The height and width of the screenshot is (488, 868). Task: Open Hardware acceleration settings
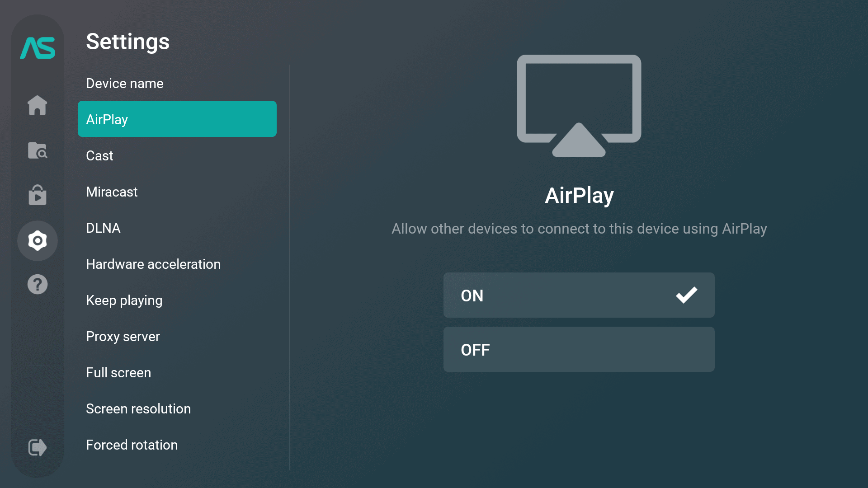coord(153,264)
